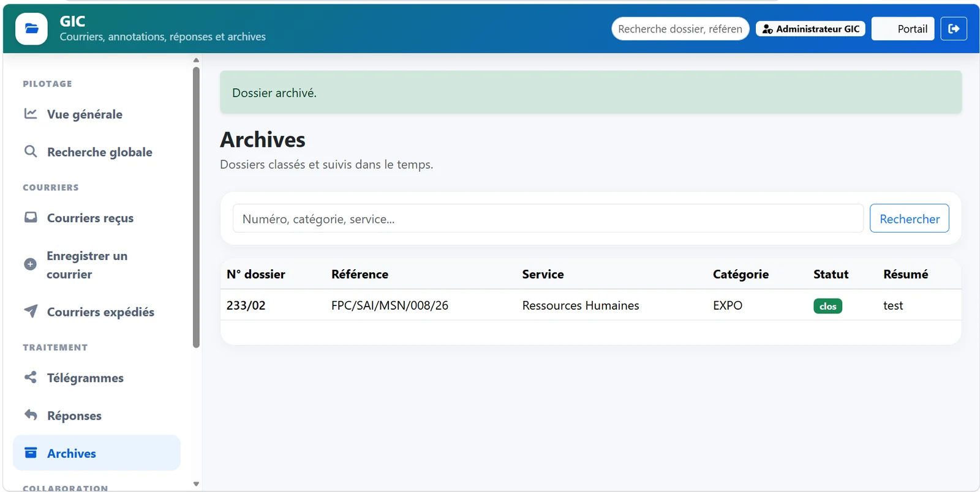Viewport: 980px width, 492px height.
Task: Click the Vue générale chart icon
Action: pyautogui.click(x=31, y=114)
